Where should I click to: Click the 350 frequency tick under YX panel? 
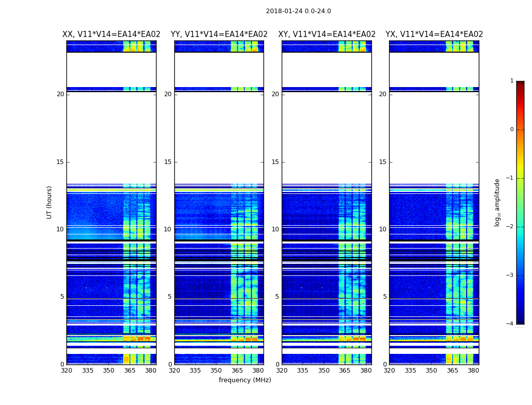click(431, 371)
